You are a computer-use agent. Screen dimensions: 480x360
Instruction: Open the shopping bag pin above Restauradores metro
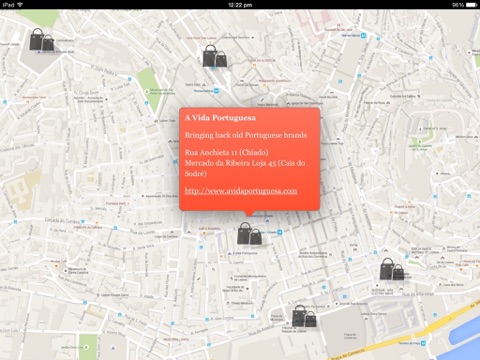click(x=215, y=56)
